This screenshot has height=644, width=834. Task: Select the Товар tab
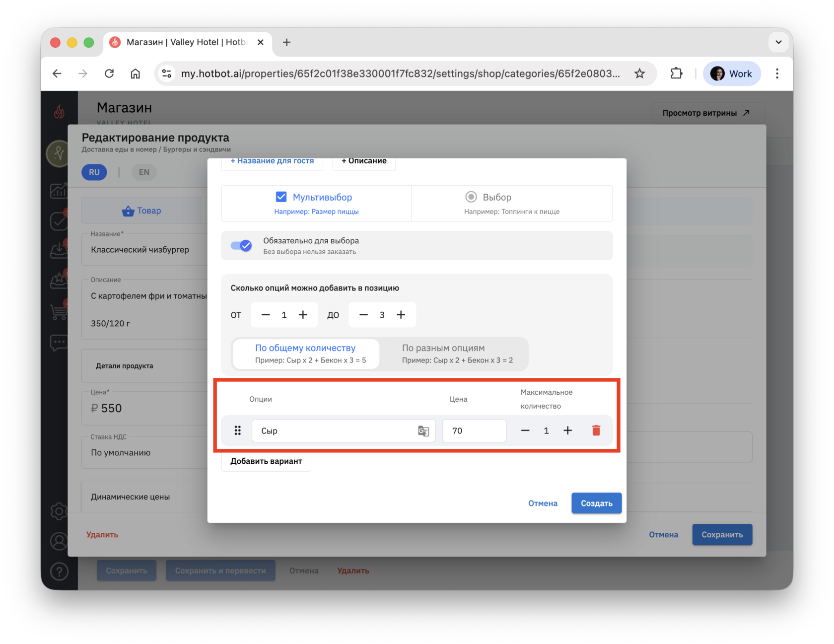141,211
